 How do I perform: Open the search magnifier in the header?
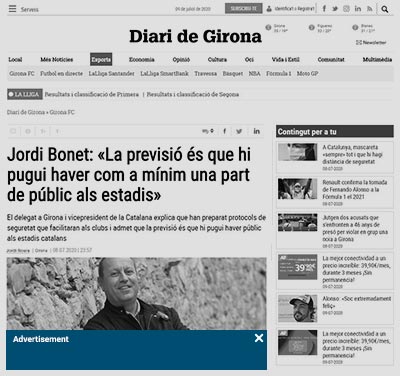pos(385,9)
